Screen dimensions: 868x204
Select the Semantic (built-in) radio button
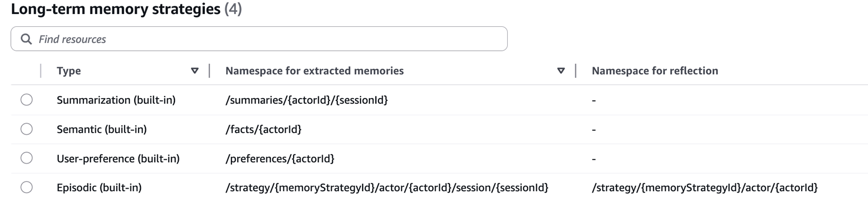[27, 129]
